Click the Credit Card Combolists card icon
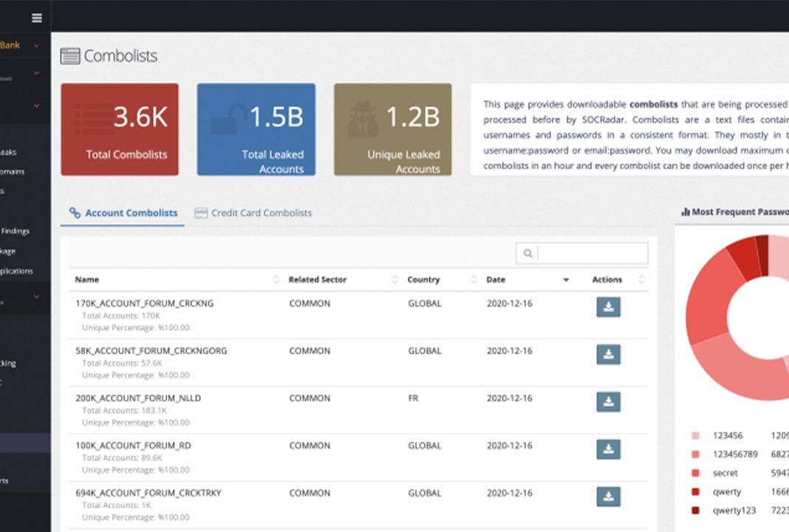The height and width of the screenshot is (532, 789). pyautogui.click(x=201, y=213)
